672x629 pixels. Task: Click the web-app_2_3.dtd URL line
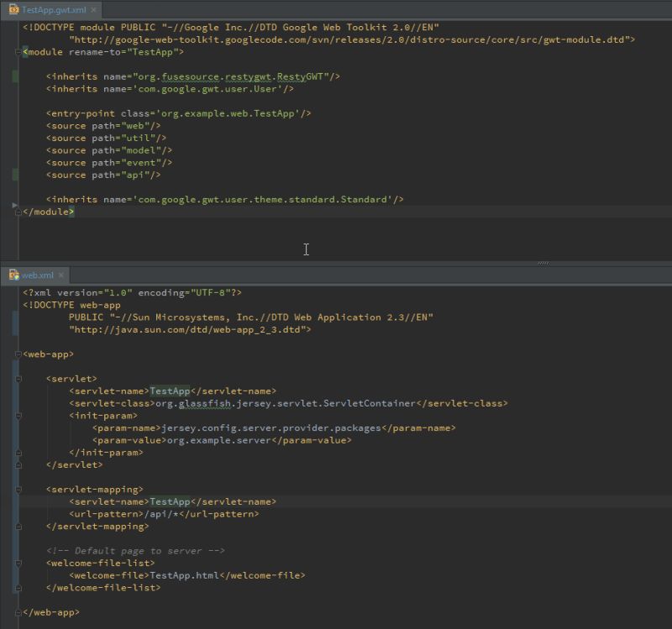tap(190, 330)
